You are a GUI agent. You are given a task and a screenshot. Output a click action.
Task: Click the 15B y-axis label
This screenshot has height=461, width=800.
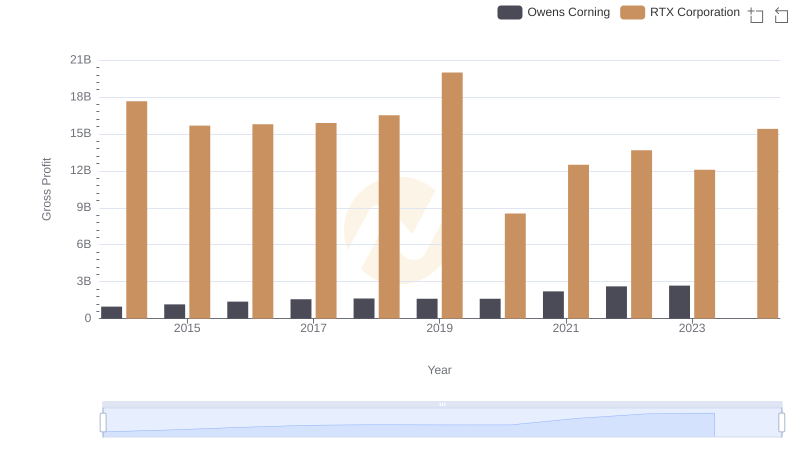(81, 134)
